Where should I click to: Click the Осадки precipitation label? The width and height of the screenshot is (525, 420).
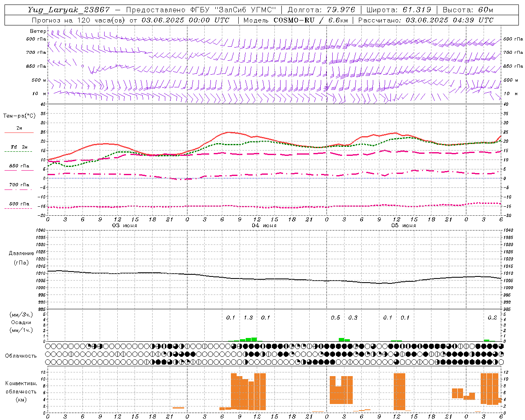[21, 322]
